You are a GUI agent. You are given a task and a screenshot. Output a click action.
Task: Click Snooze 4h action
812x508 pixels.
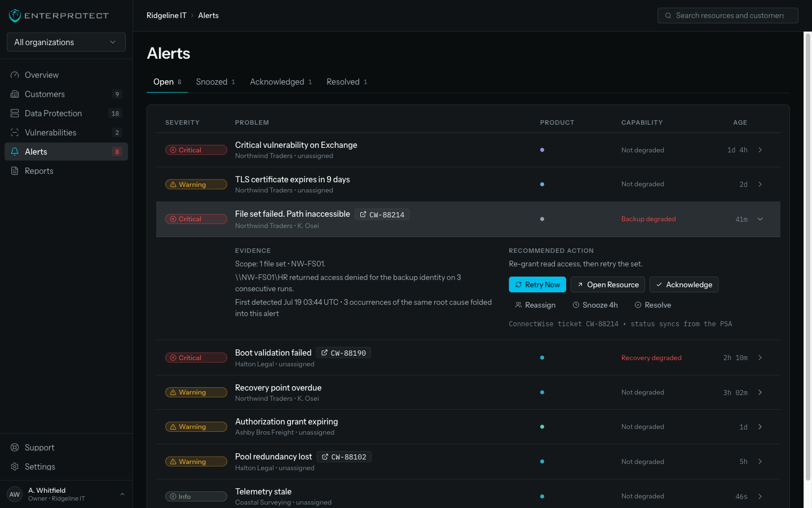point(595,305)
